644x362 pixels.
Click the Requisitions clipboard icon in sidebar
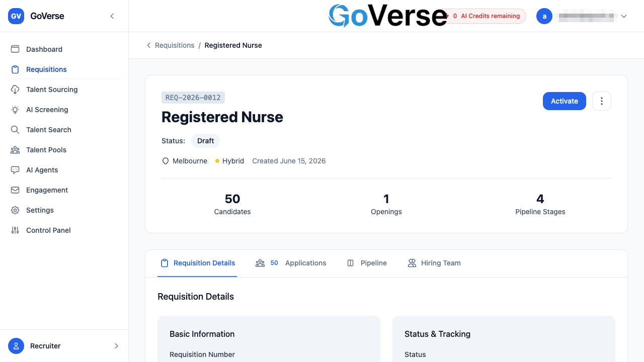pos(15,69)
